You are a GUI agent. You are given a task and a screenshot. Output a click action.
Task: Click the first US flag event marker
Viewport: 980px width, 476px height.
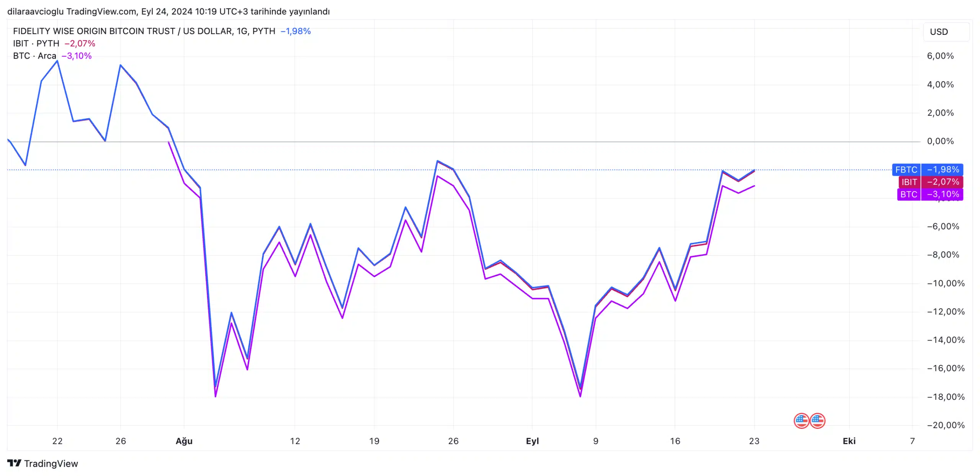pyautogui.click(x=801, y=421)
